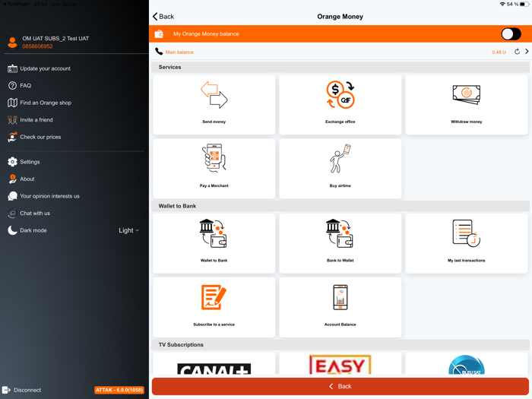Open Subscribe to a service tile
Image resolution: width=532 pixels, height=399 pixels.
(x=214, y=307)
